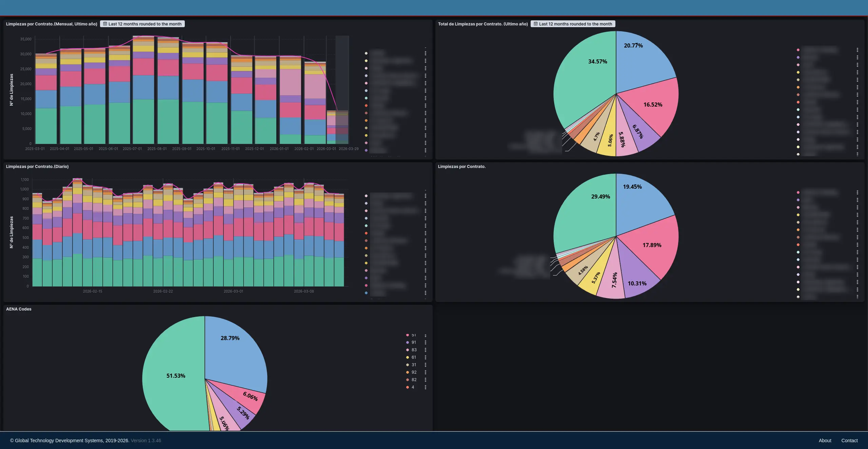Open the options menu for legend entry 31
Image resolution: width=868 pixels, height=449 pixels.
tap(426, 365)
